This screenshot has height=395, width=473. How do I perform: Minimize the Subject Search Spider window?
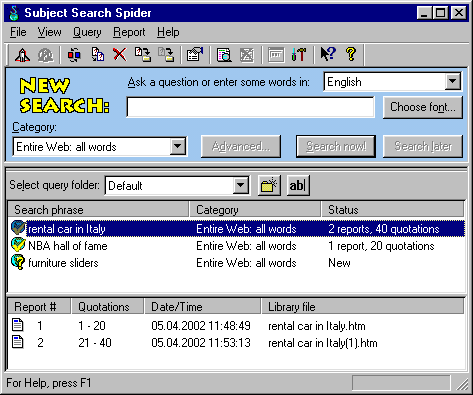click(424, 13)
